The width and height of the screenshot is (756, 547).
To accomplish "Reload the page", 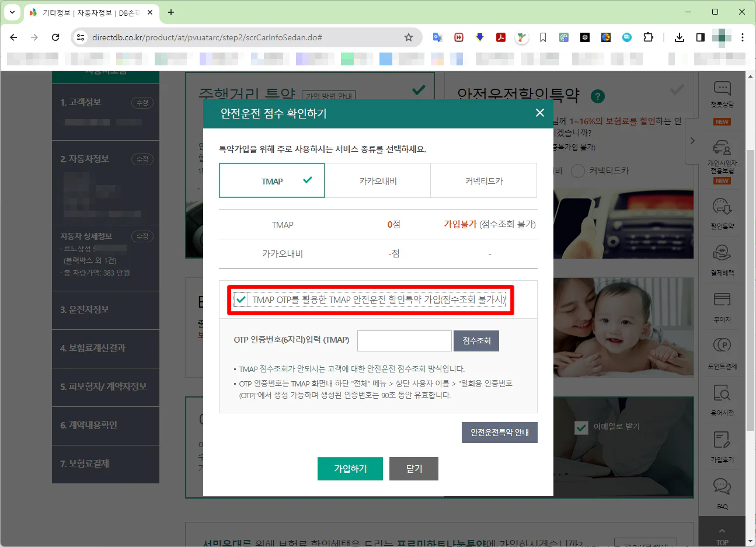I will [x=55, y=37].
